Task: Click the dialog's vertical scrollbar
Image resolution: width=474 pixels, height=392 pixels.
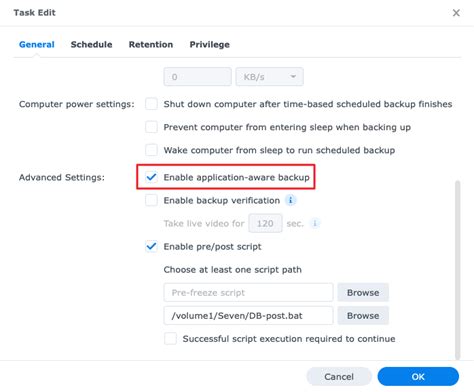Action: [458, 270]
